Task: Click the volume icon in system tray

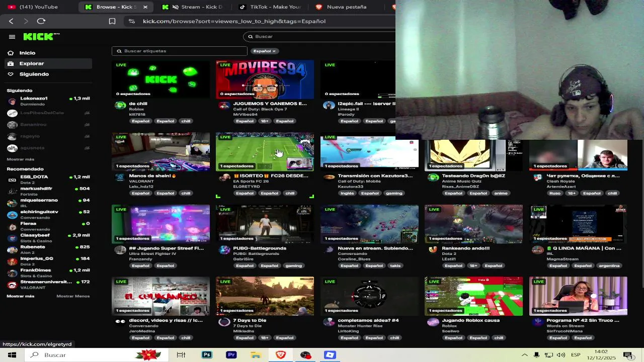Action: tap(561, 355)
